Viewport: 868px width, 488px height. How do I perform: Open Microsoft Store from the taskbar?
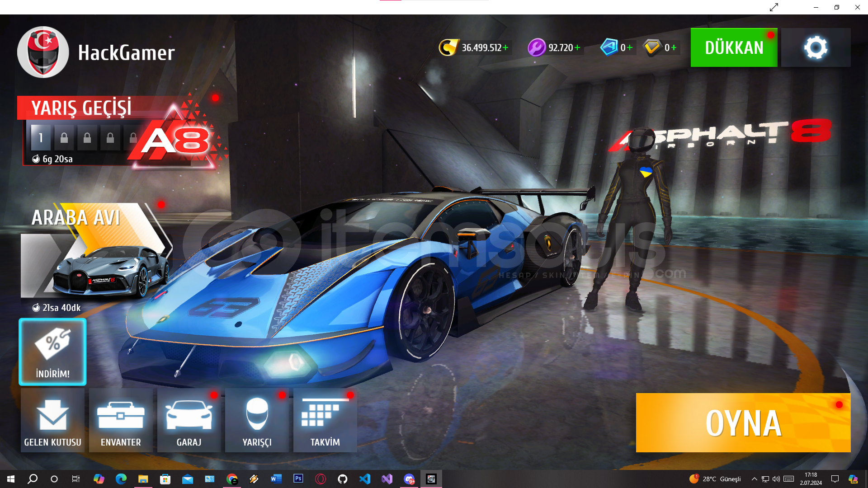[165, 479]
